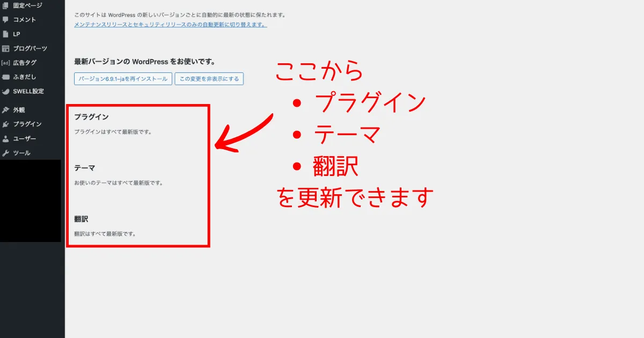Screen dimensions: 644x338
Task: Click the コメント speech bubble icon
Action: [6, 20]
